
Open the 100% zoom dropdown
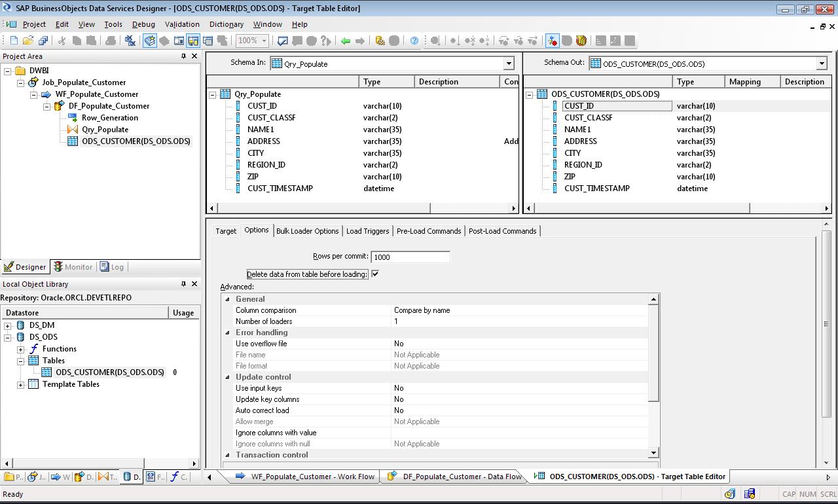click(264, 41)
